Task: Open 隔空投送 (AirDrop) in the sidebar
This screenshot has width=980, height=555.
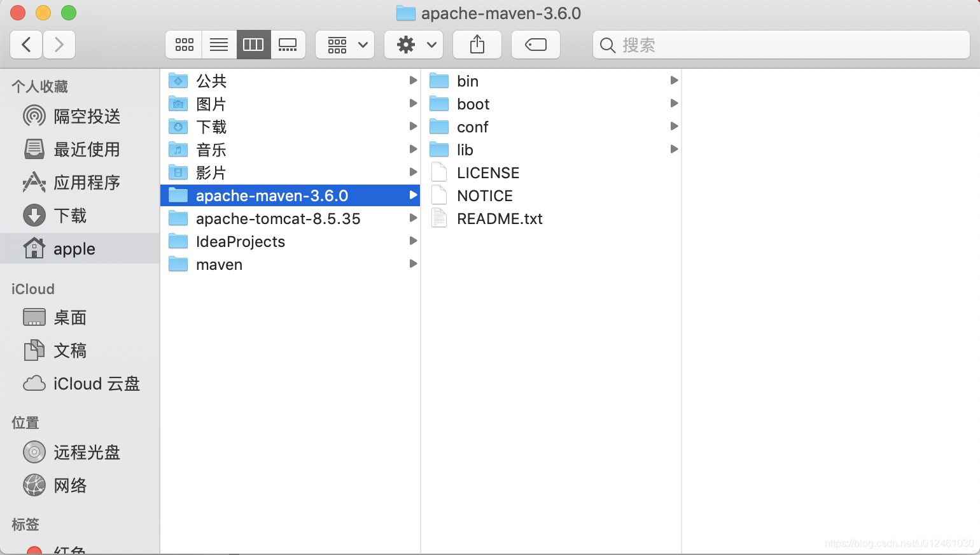Action: tap(80, 116)
